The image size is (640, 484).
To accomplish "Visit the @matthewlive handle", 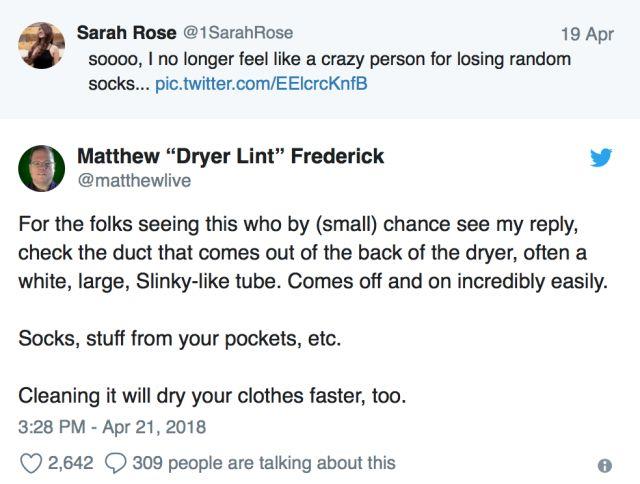I will 133,180.
